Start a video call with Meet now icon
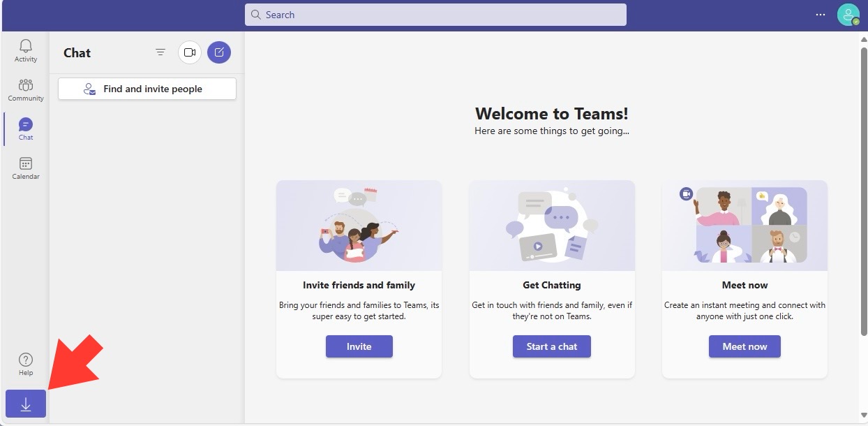 click(x=190, y=52)
